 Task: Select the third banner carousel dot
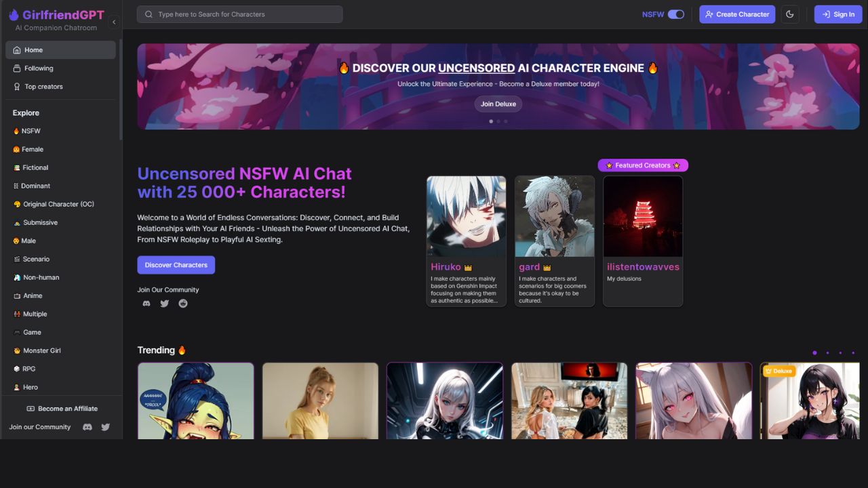(506, 121)
